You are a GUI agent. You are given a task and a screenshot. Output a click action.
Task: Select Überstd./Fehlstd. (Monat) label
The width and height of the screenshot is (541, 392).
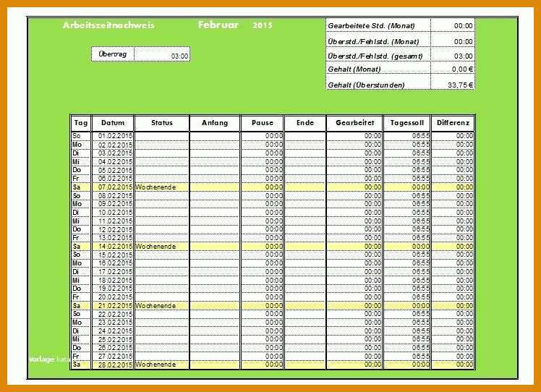[373, 42]
